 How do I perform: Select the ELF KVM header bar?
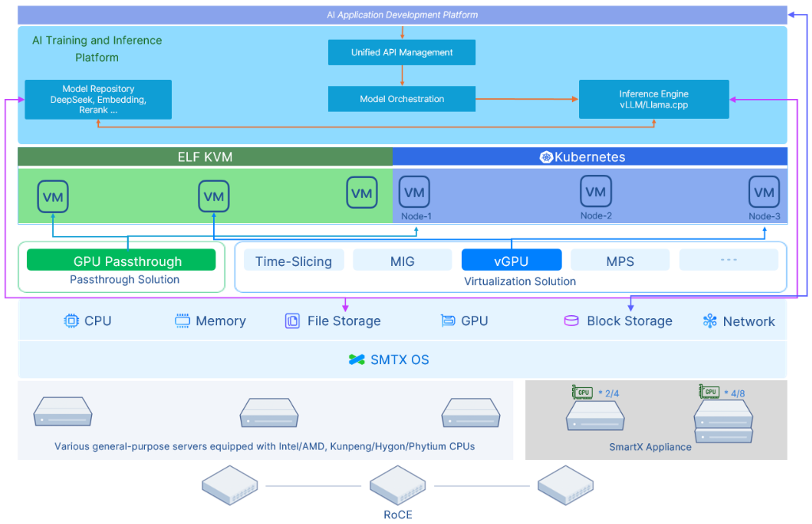pyautogui.click(x=205, y=157)
